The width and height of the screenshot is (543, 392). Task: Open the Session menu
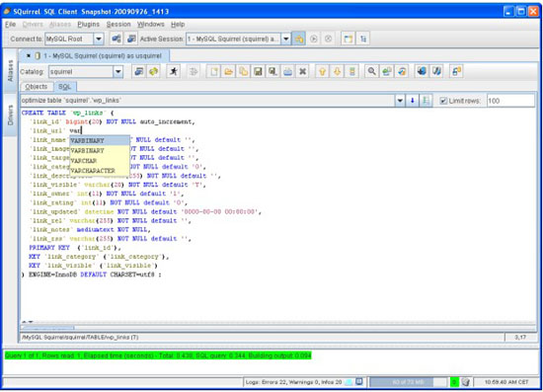(118, 25)
